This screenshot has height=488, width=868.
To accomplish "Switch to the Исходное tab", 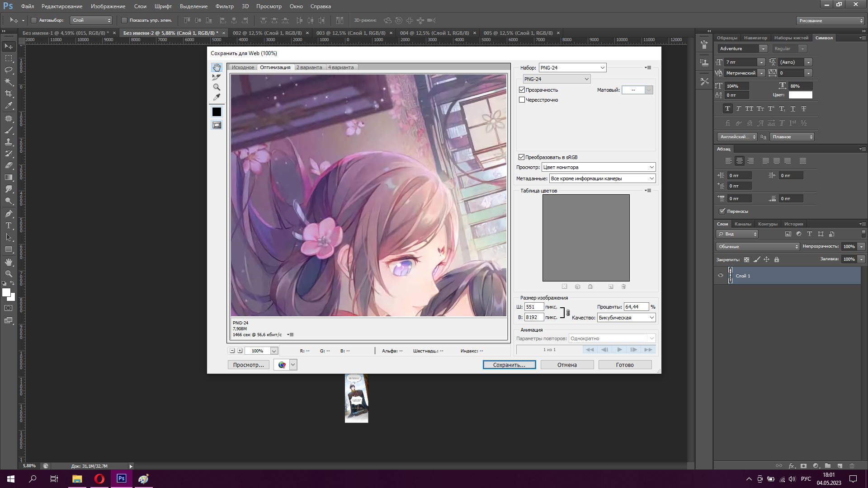I will click(243, 68).
